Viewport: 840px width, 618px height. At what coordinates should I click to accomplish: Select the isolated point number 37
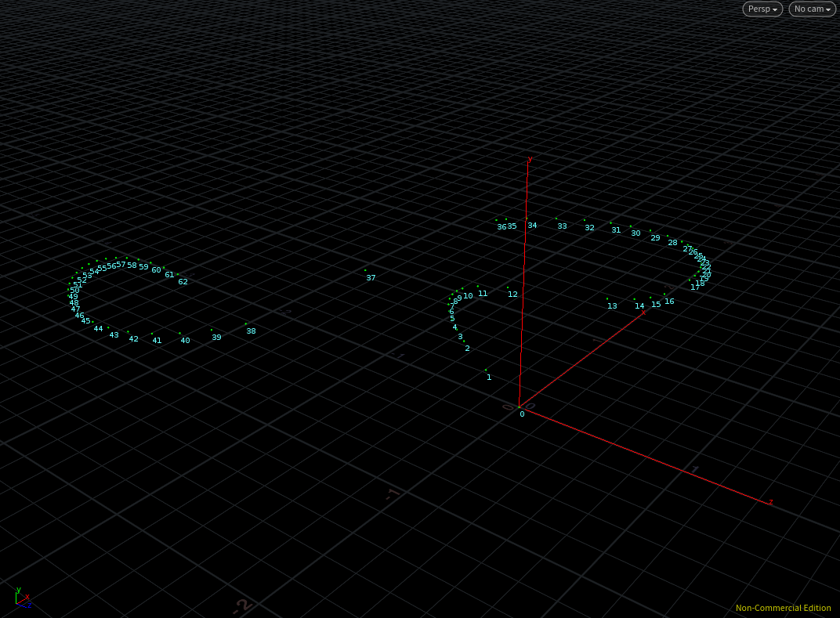coord(371,277)
